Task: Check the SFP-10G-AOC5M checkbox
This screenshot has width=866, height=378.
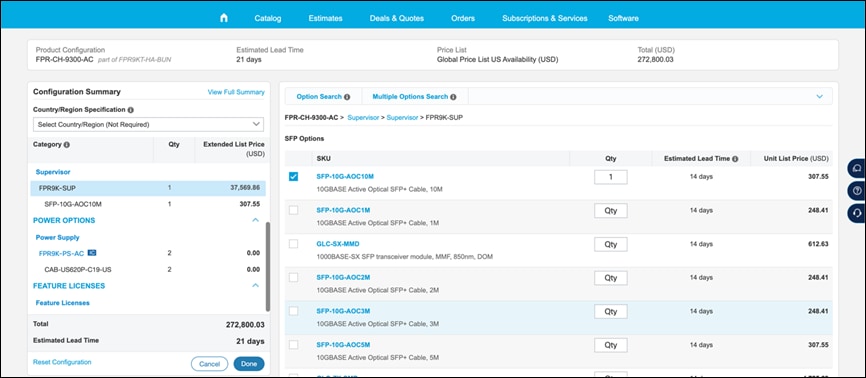Action: coord(293,345)
